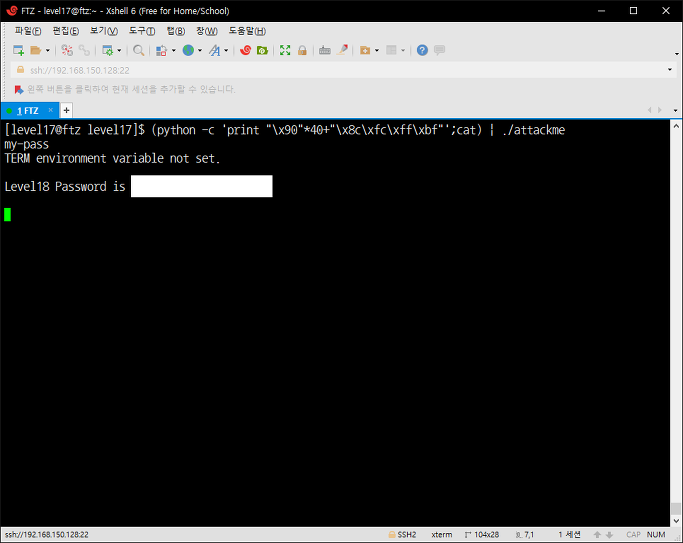The image size is (683, 543).
Task: Click the Xshell app icon in title bar
Action: (12, 10)
